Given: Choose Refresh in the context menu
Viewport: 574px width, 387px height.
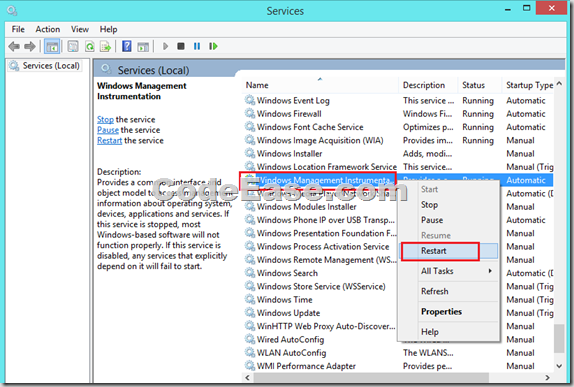Looking at the screenshot, I should [x=449, y=291].
